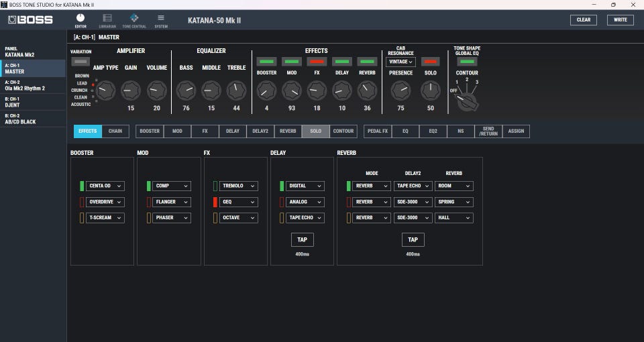Viewport: 644px width, 342px height.
Task: Open the Cab Resonance VINTAGE dropdown
Action: pos(400,62)
